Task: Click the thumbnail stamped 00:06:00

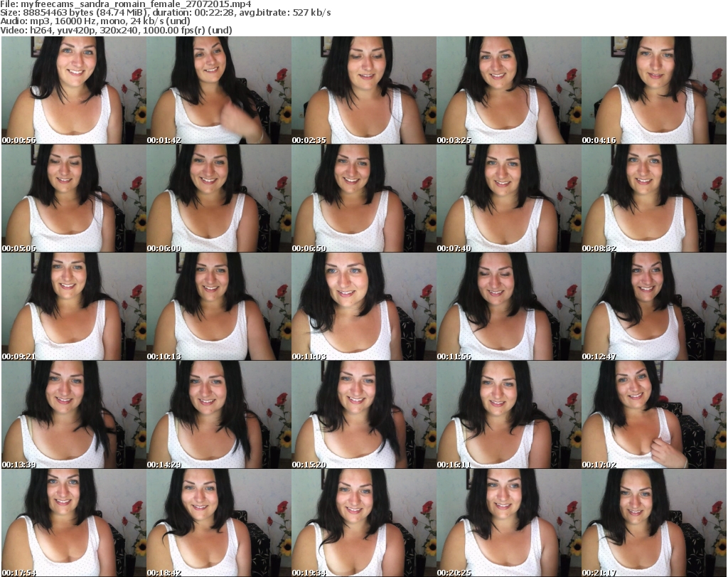Action: [219, 198]
